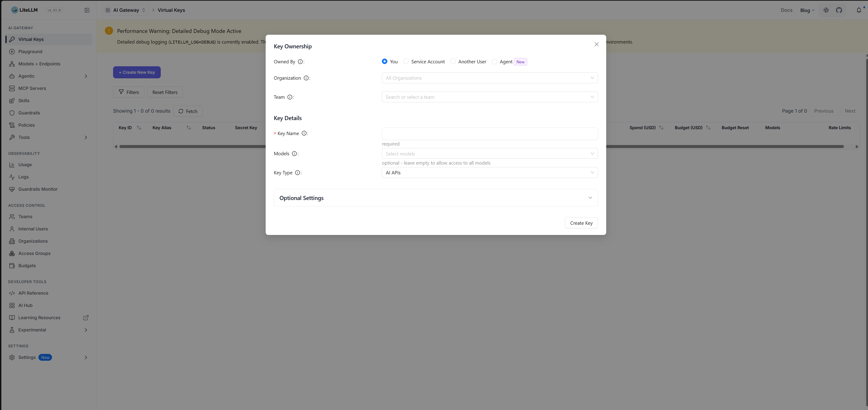Click the Budget Reset column header
Viewport: 868px width, 410px height.
[735, 128]
